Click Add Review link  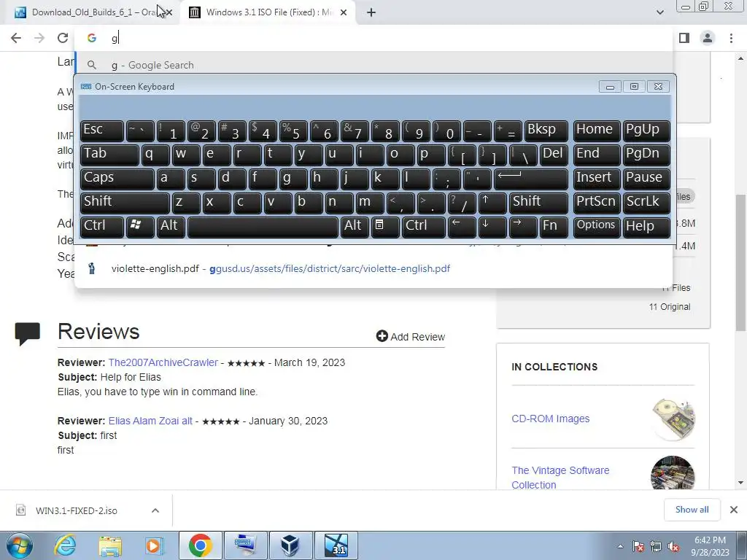pos(411,337)
